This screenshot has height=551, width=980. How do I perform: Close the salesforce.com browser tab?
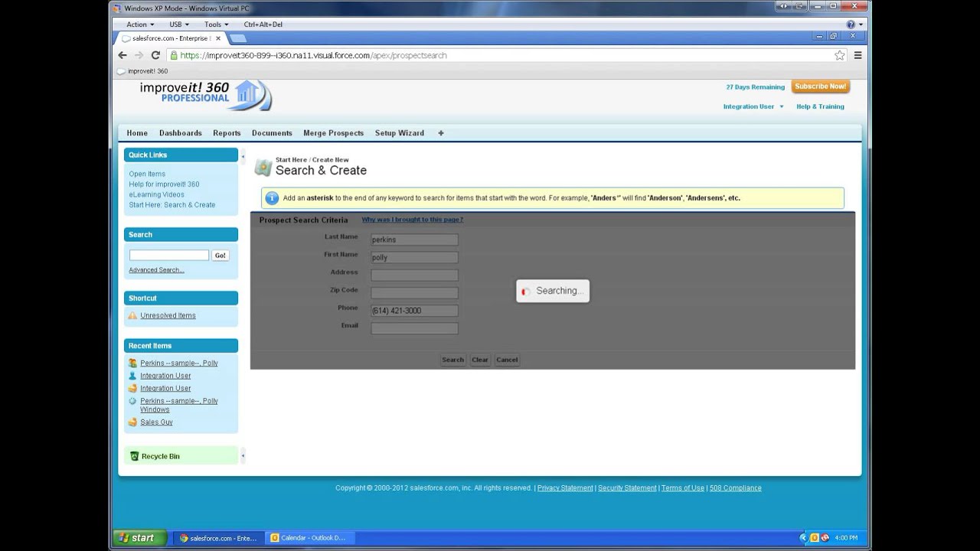click(218, 38)
